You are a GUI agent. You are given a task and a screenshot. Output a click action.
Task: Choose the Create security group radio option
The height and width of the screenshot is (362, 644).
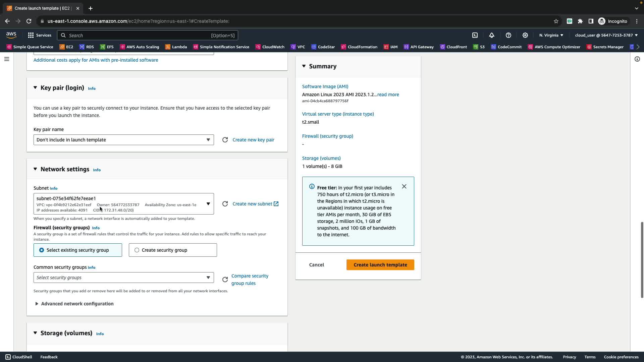(x=137, y=250)
